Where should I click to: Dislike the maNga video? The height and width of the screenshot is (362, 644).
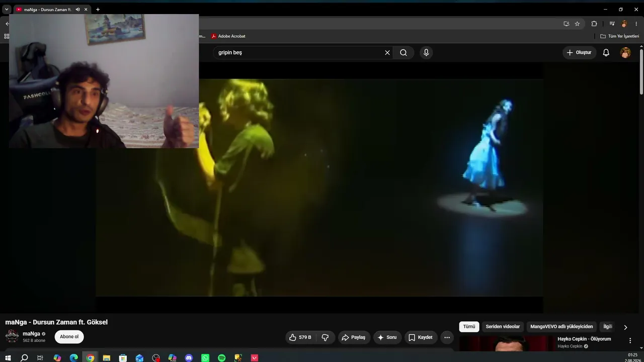[325, 337]
